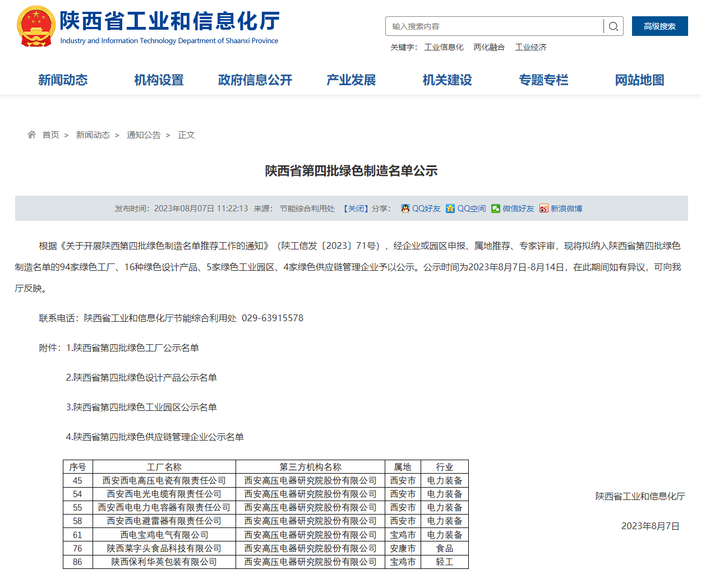Open the 政府信息公开 navigation menu
Screen dimensions: 701x588
click(255, 80)
